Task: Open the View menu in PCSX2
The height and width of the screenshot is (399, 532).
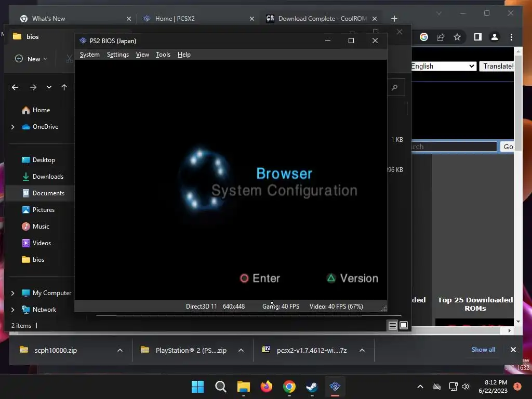Action: 142,55
